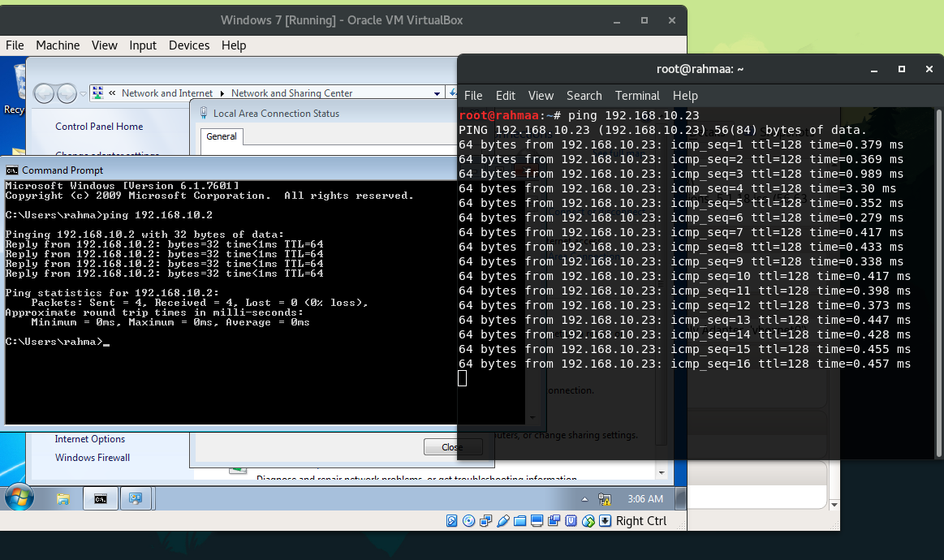Click the shared folders icon in VirtualBox status bar
The image size is (944, 560).
pyautogui.click(x=520, y=521)
